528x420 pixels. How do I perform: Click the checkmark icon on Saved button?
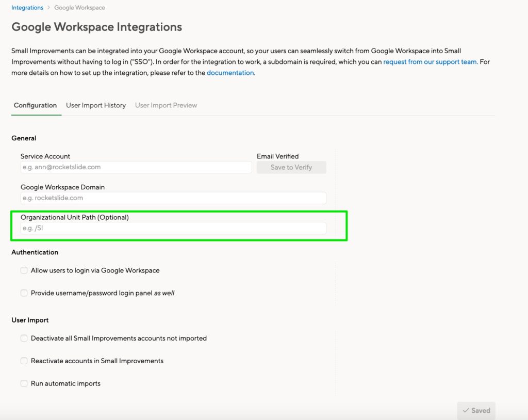point(466,411)
